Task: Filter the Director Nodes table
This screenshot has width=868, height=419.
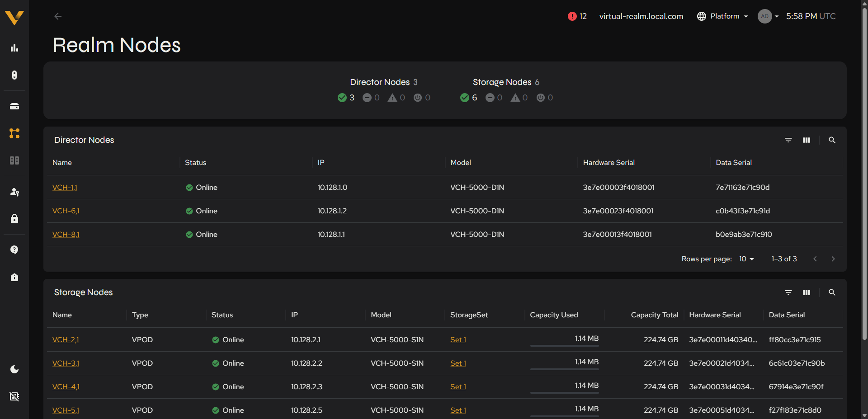Action: [788, 140]
